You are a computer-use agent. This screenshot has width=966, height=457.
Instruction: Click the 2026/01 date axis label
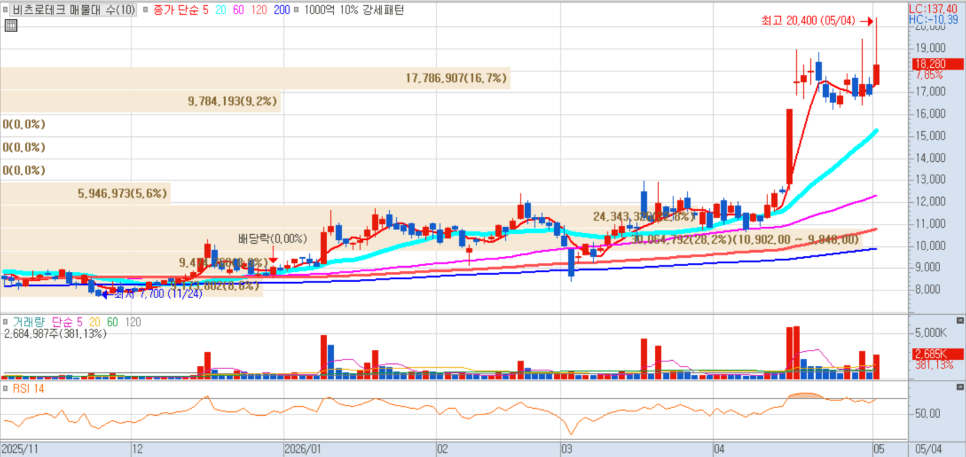tap(302, 449)
